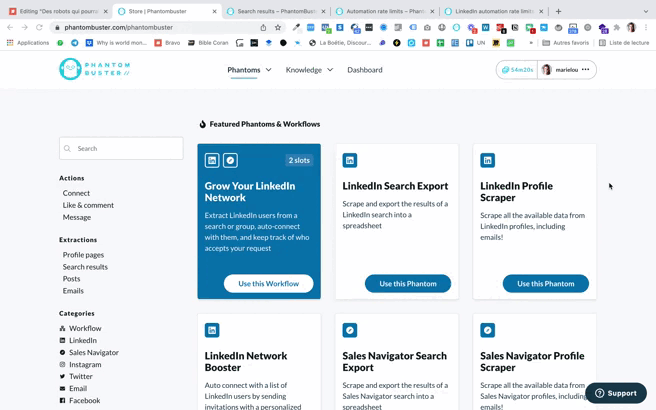
Task: Click the marielou user avatar
Action: [546, 70]
